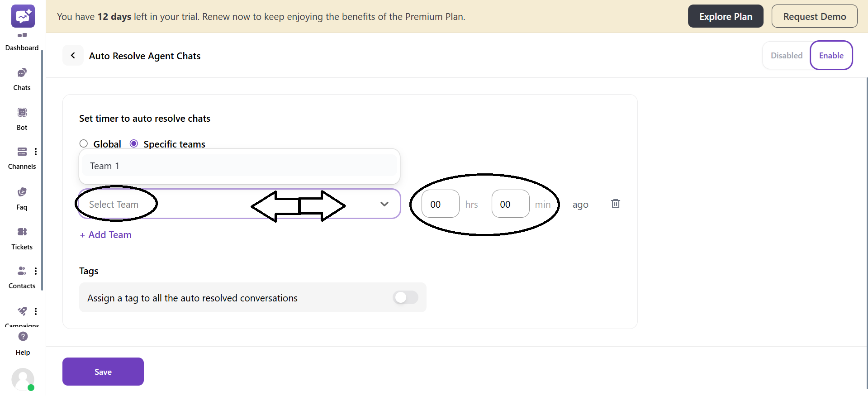
Task: Delete the team timer row
Action: coord(615,204)
